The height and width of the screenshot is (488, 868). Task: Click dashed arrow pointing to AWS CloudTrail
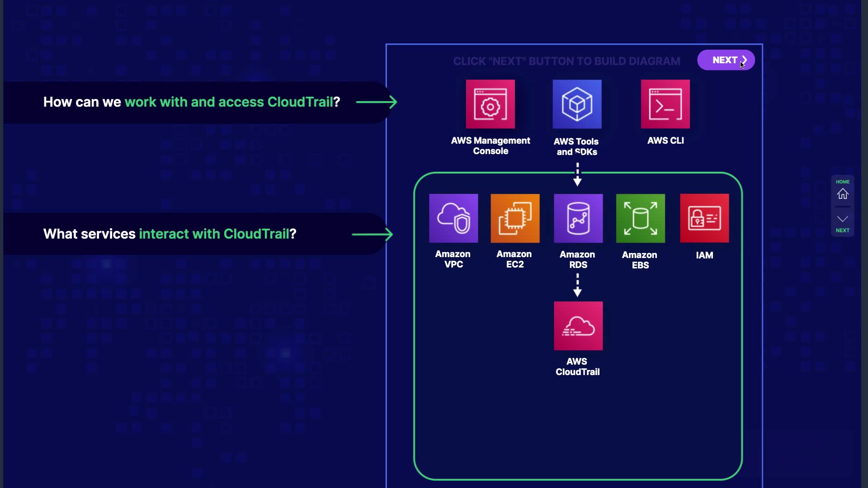pos(577,285)
